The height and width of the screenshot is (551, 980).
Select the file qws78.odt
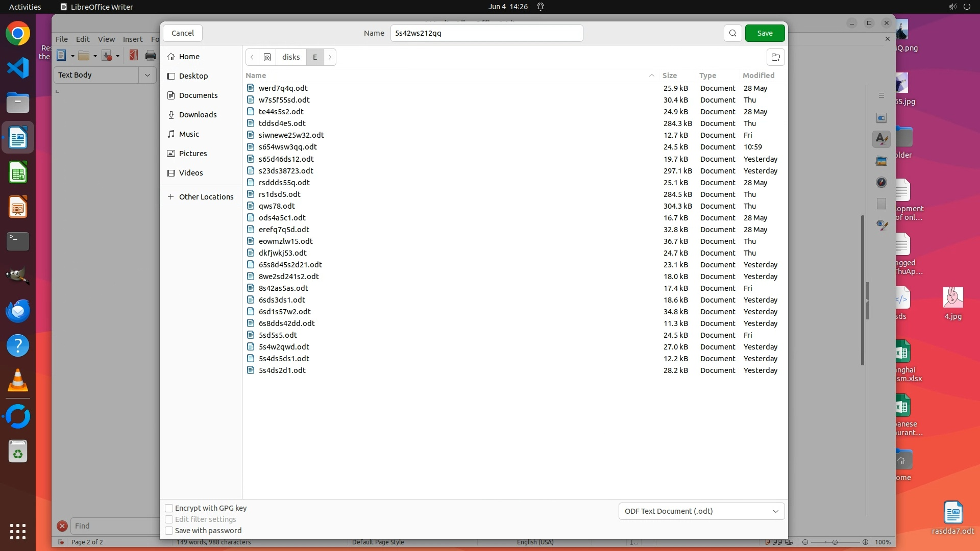pos(277,206)
